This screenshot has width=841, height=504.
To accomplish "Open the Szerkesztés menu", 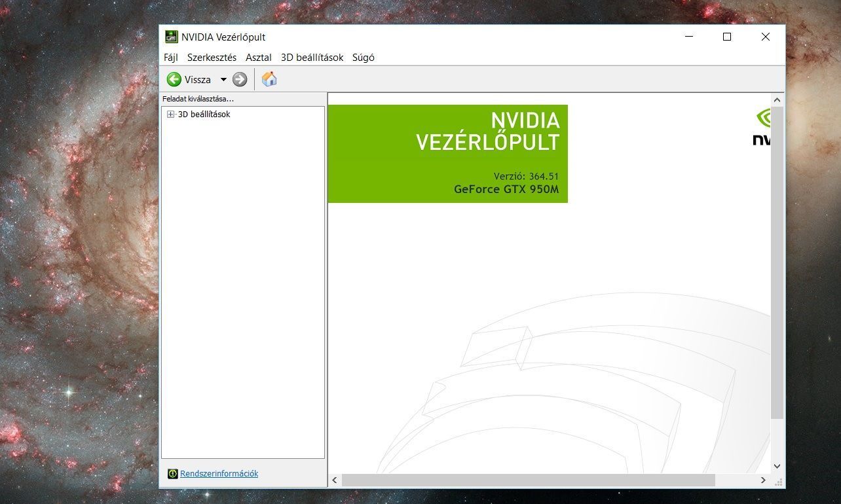I will pos(212,58).
